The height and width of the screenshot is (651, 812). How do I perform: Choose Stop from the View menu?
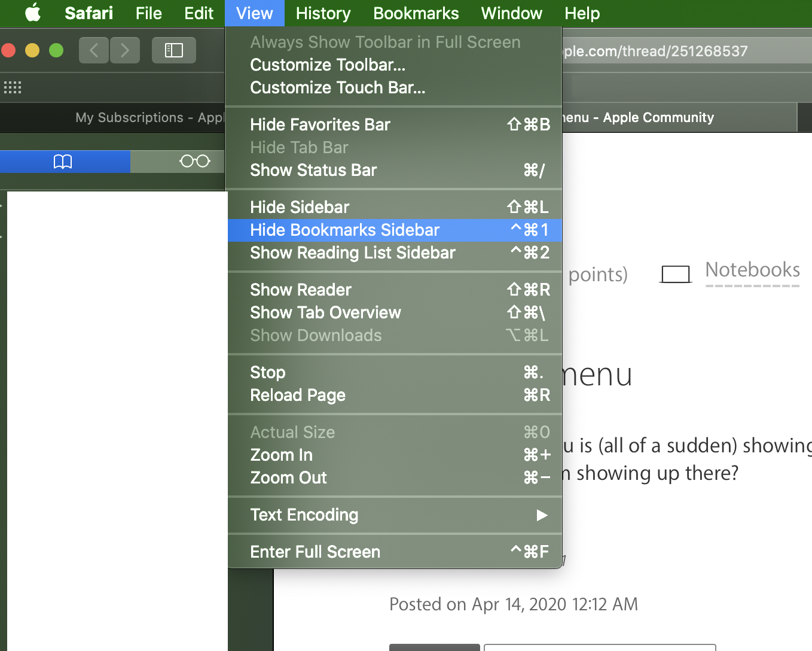coord(395,372)
